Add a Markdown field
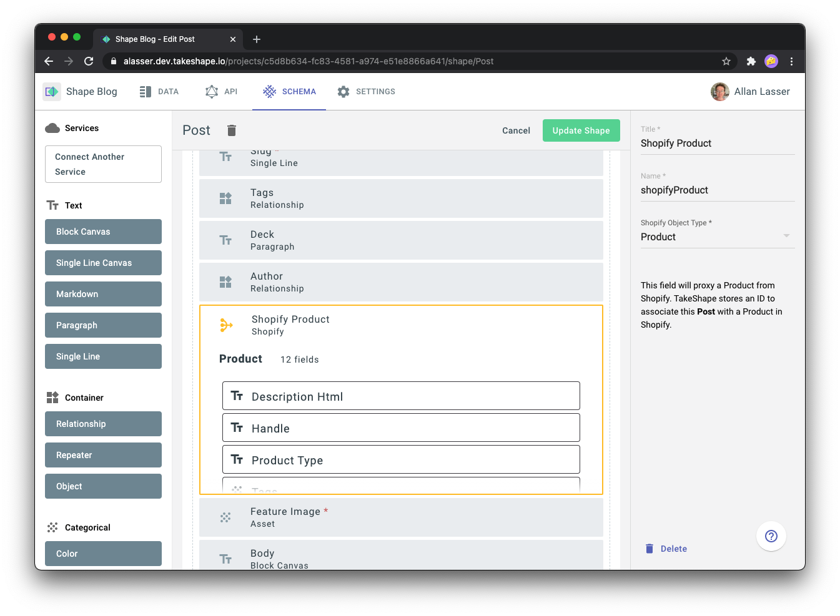Viewport: 840px width, 616px height. 103,294
